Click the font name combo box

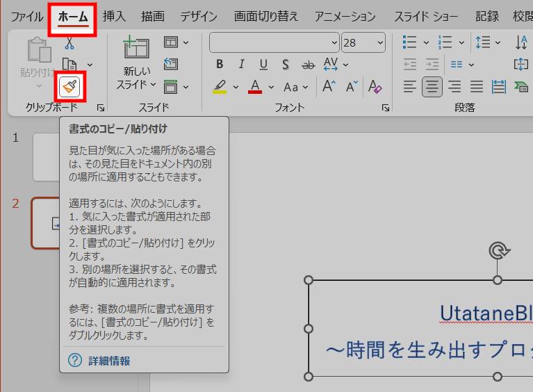(274, 42)
